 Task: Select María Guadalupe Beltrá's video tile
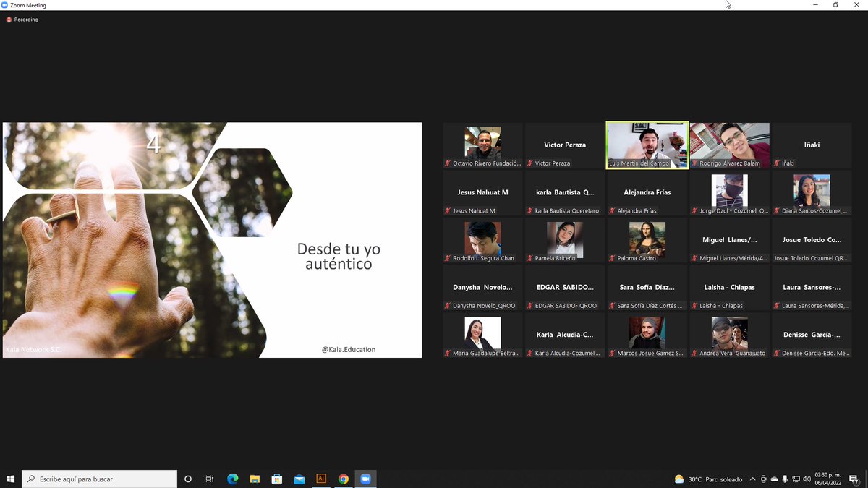point(482,335)
